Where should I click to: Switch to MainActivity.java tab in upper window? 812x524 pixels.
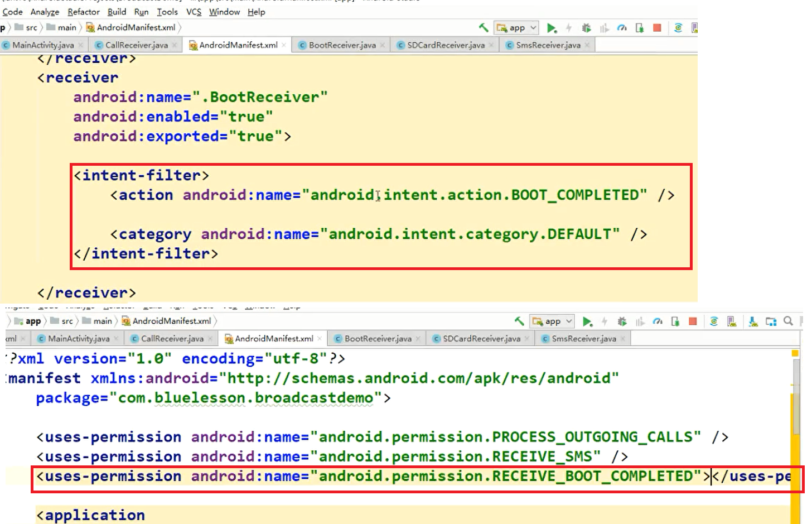point(43,45)
